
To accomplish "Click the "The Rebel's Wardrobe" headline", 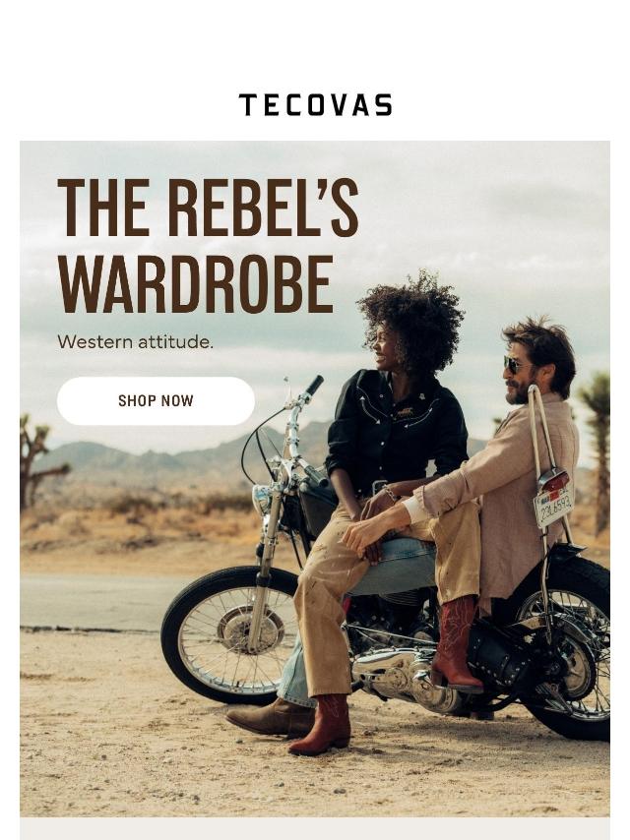I will click(208, 246).
